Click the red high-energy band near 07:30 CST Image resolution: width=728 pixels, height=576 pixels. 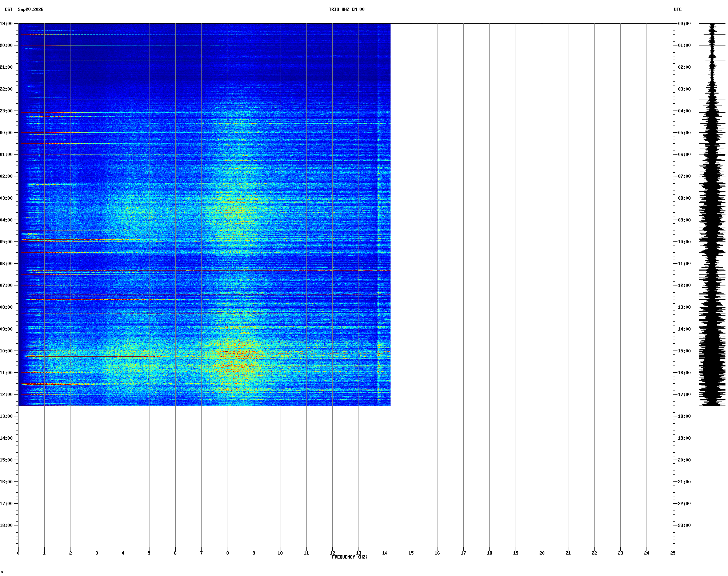[x=204, y=295]
